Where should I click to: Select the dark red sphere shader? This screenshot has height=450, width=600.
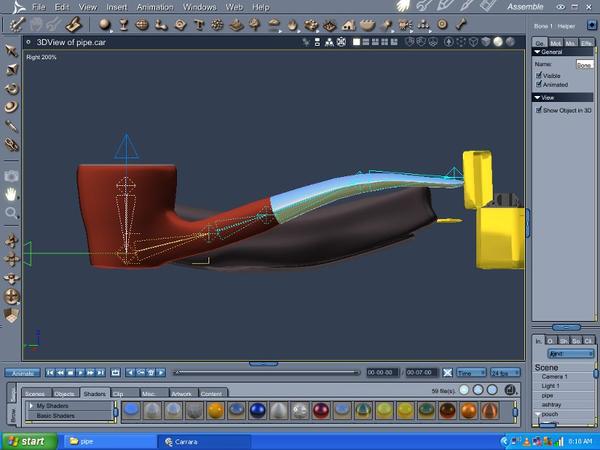[321, 411]
